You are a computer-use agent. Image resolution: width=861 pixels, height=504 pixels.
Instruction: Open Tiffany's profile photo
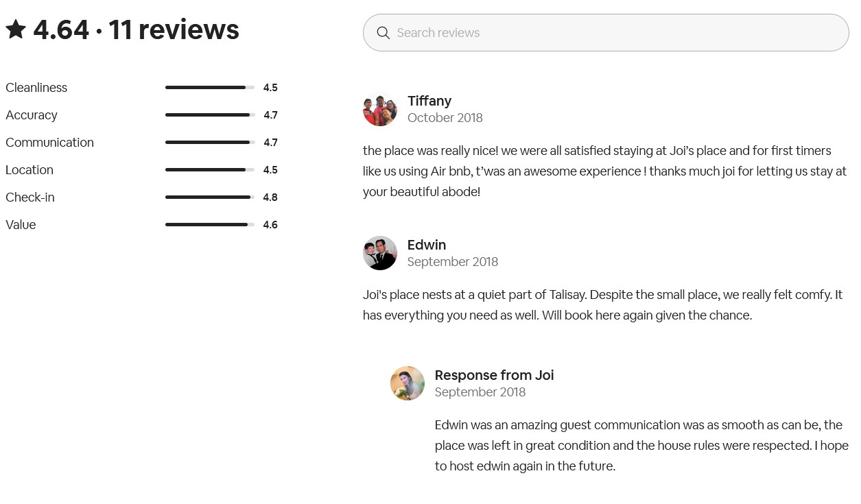pos(380,109)
